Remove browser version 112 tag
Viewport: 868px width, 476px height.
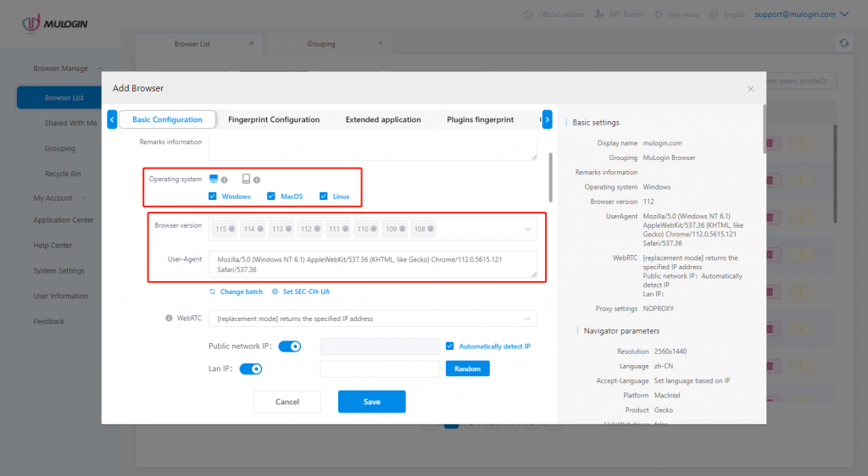[x=317, y=229]
